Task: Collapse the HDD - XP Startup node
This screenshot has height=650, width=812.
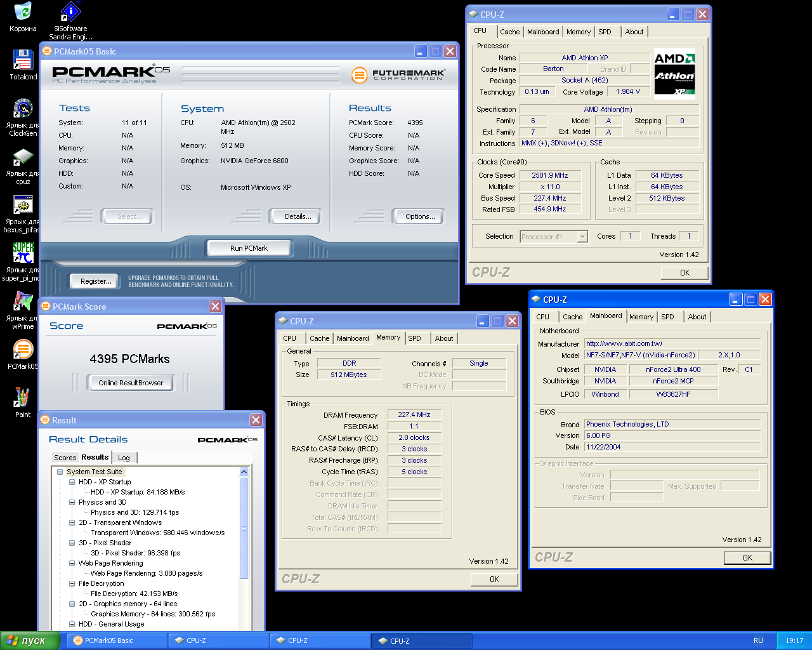Action: (x=72, y=482)
